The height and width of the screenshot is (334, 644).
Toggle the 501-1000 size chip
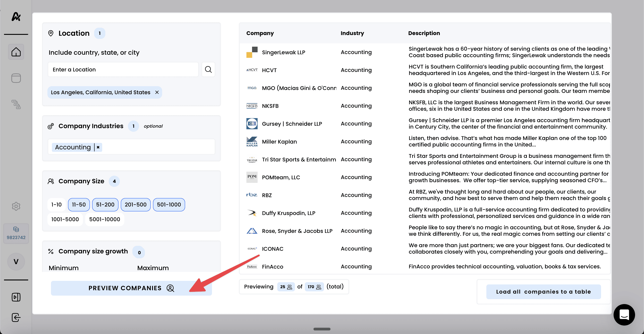[169, 205]
